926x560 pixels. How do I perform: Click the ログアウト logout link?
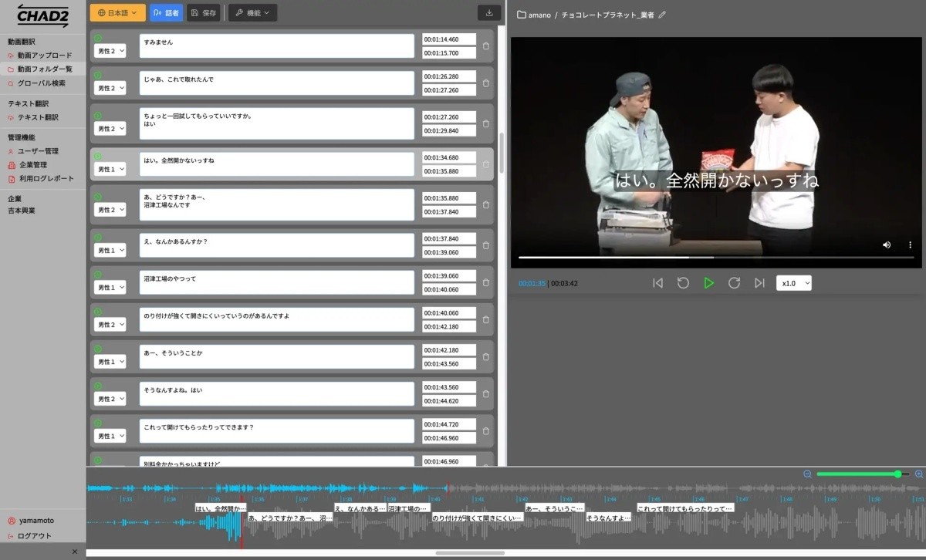34,535
